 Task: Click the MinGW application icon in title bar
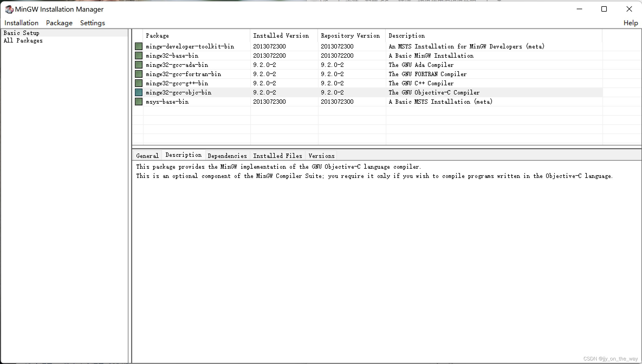[9, 9]
